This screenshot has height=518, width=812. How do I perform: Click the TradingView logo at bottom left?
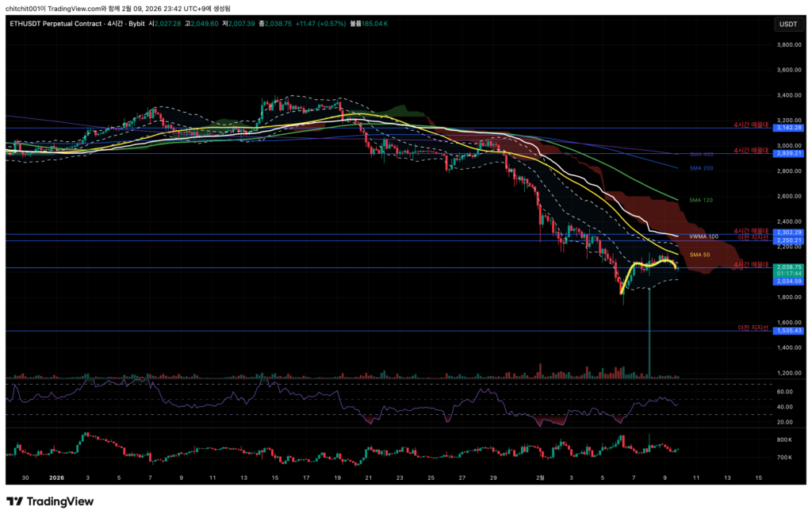pyautogui.click(x=50, y=501)
